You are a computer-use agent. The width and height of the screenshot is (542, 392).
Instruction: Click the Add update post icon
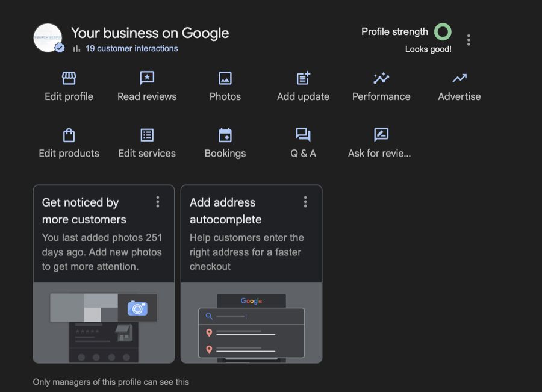pos(303,78)
